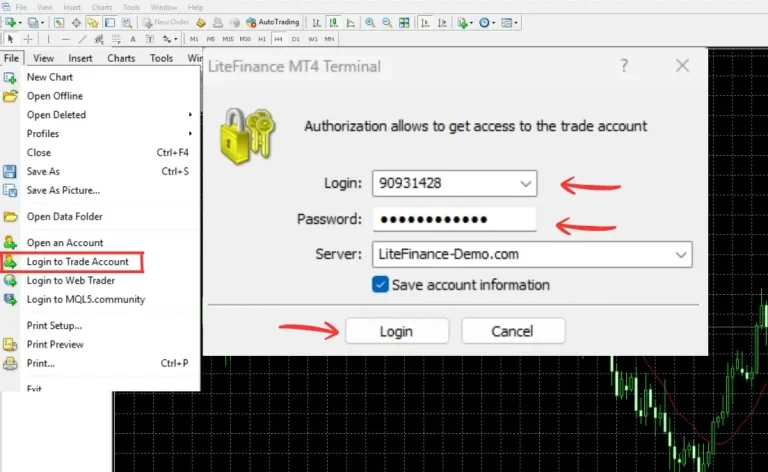Click the Periods clock toolbar icon

[x=484, y=23]
